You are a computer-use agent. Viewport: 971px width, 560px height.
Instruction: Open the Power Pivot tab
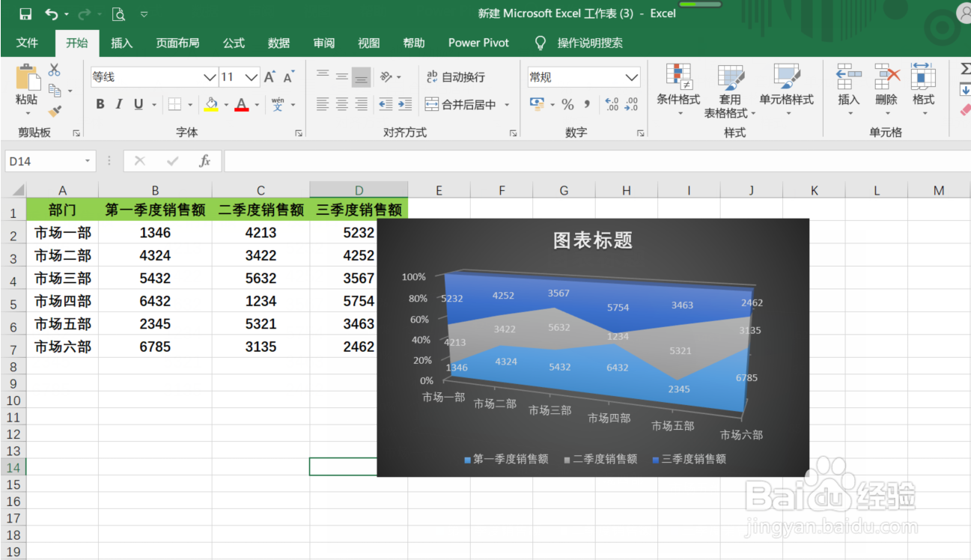tap(478, 43)
